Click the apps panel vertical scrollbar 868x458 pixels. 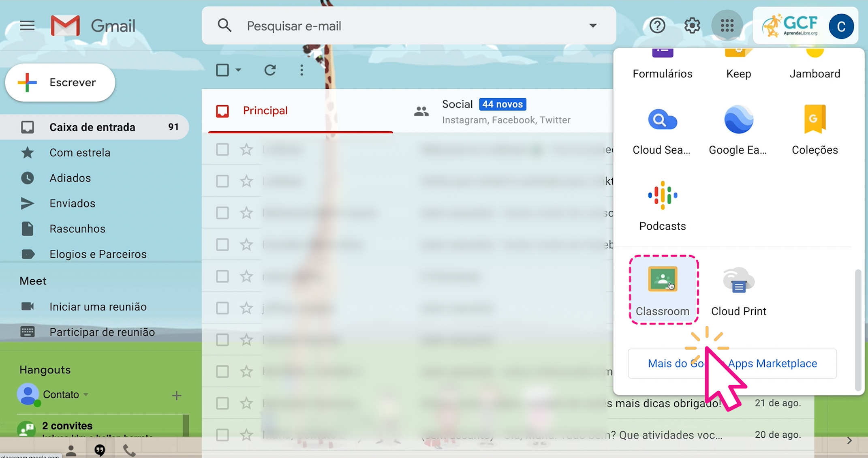(858, 330)
